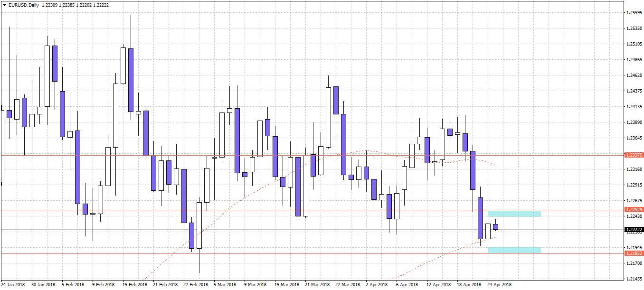The width and height of the screenshot is (644, 290).
Task: Click the 9 Mar 2018 date label
Action: pos(256,285)
